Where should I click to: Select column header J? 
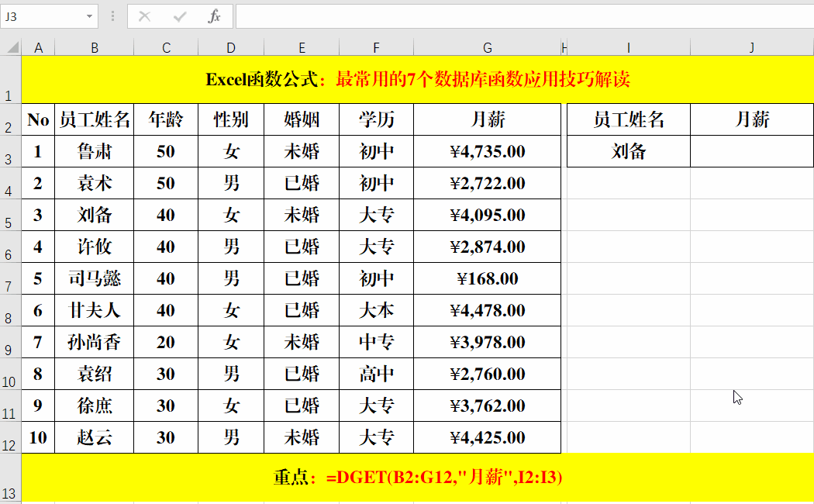[x=750, y=47]
